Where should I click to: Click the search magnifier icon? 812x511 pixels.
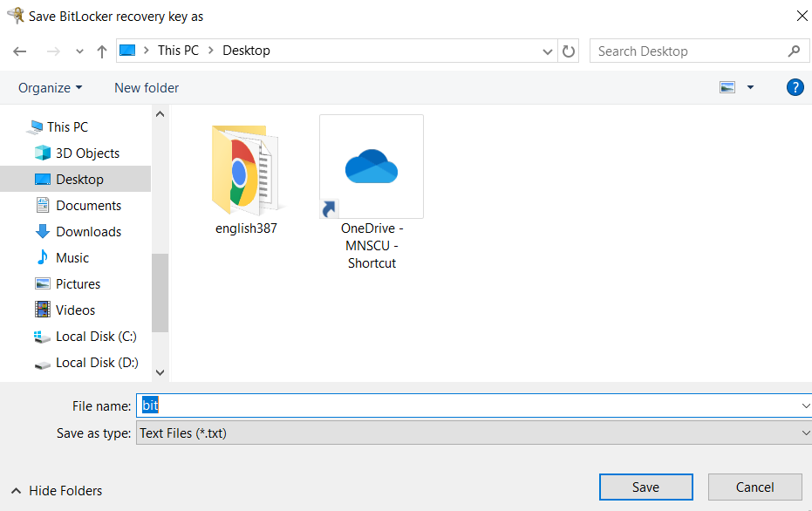793,51
